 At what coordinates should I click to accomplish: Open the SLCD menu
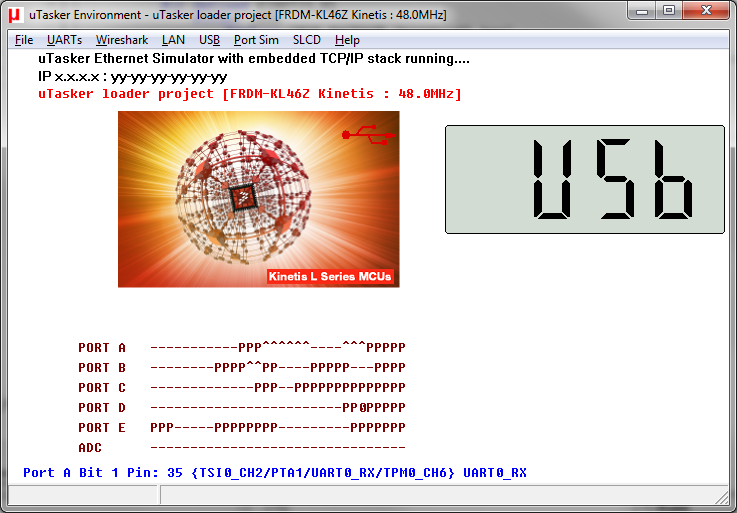point(306,40)
